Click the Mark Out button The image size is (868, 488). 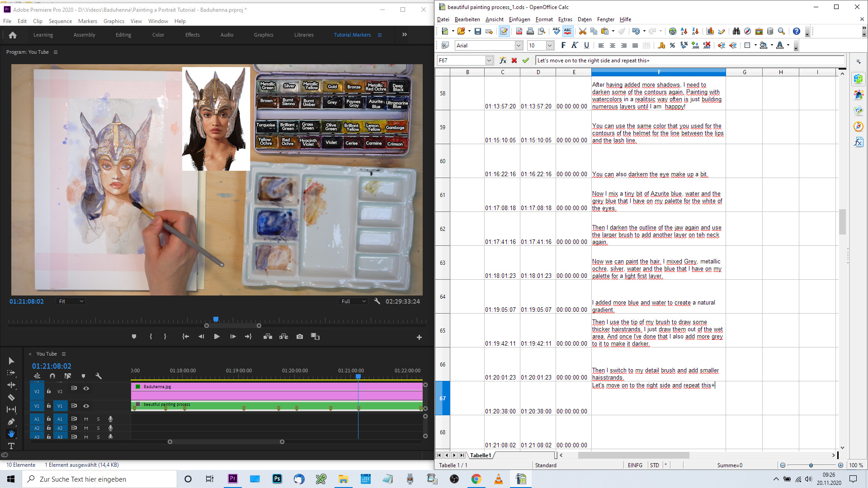point(165,337)
